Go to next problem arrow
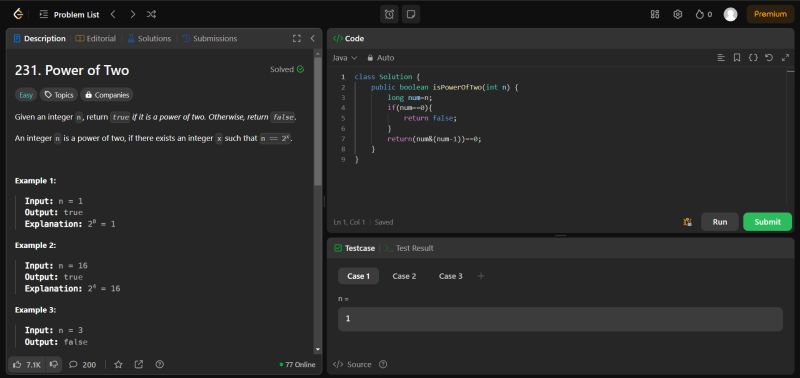 [x=133, y=15]
